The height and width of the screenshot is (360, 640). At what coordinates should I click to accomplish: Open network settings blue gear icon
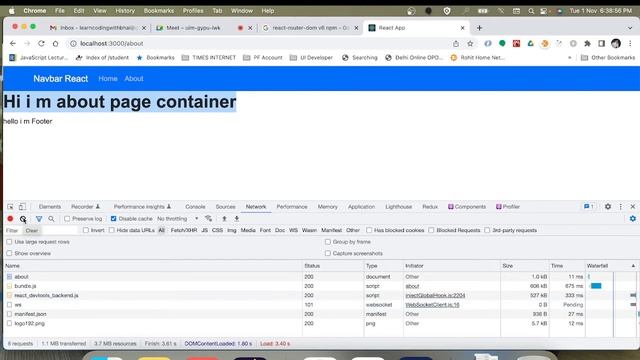coord(633,219)
